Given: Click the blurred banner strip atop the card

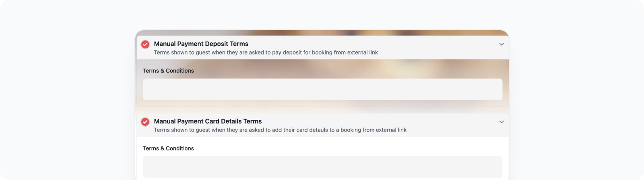Looking at the screenshot, I should [x=322, y=33].
